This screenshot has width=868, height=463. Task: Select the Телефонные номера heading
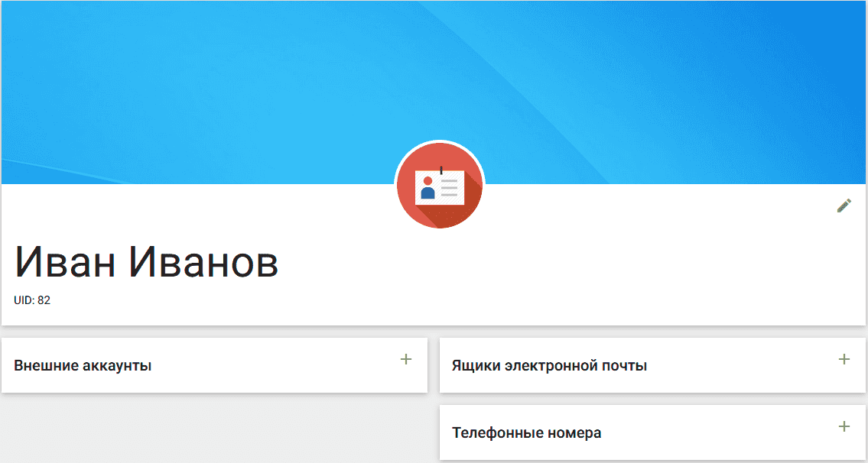(526, 432)
